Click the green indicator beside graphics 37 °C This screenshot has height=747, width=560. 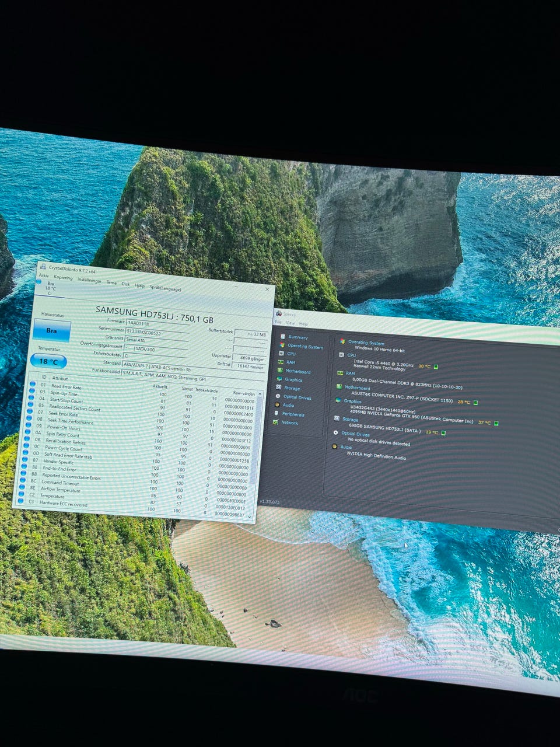point(496,423)
